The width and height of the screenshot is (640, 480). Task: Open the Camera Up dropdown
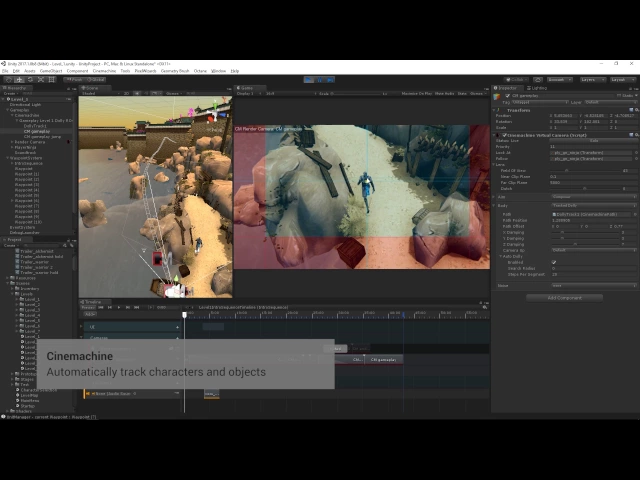pyautogui.click(x=594, y=250)
